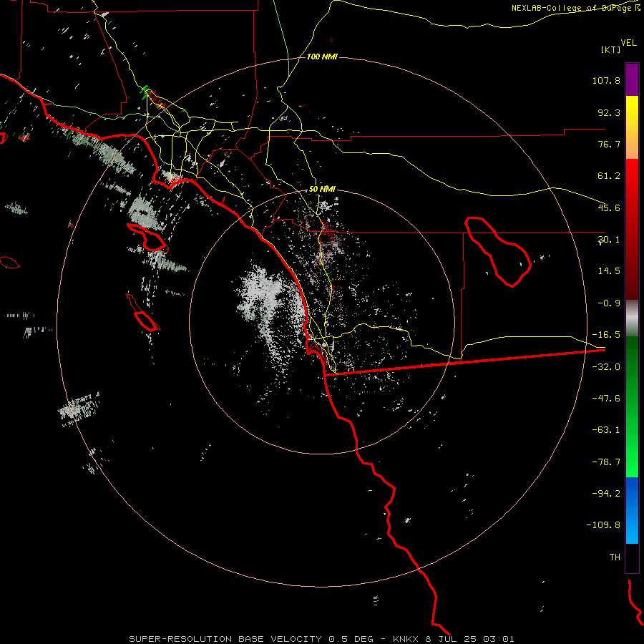Pick the gray segment of the color bar
The image size is (644, 644).
point(632,318)
